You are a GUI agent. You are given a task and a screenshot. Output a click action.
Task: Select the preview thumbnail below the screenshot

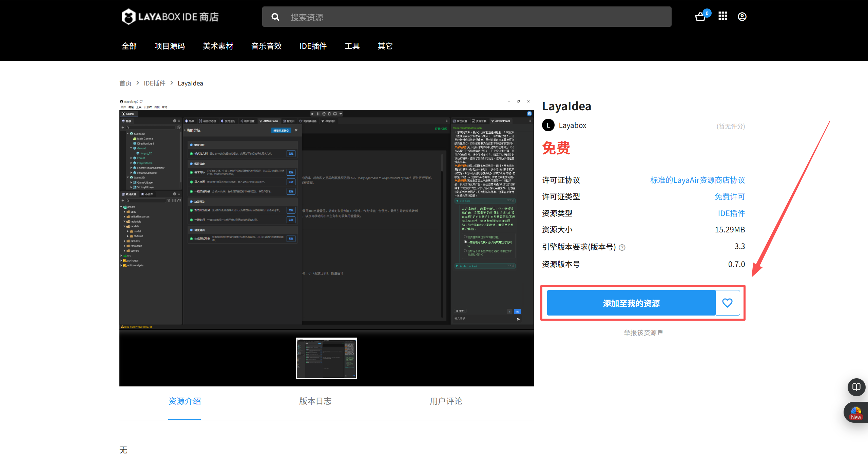[x=326, y=358]
